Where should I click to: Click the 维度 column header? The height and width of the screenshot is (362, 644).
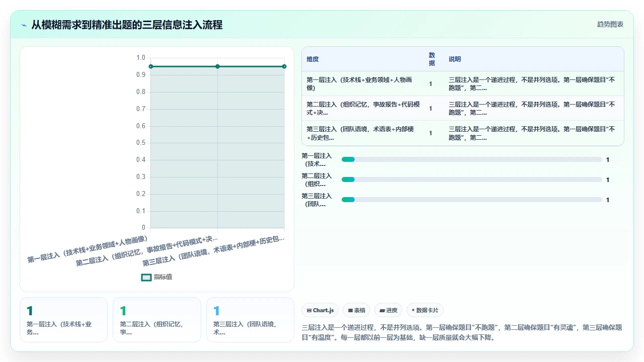(x=363, y=59)
